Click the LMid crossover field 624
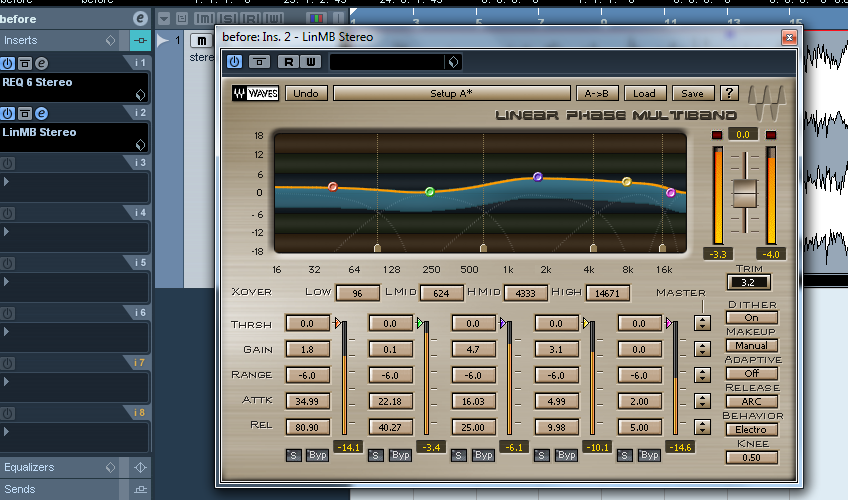 coord(441,293)
